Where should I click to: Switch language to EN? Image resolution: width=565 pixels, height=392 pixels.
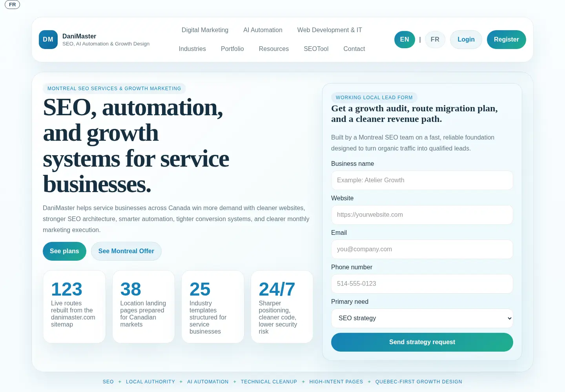point(405,40)
